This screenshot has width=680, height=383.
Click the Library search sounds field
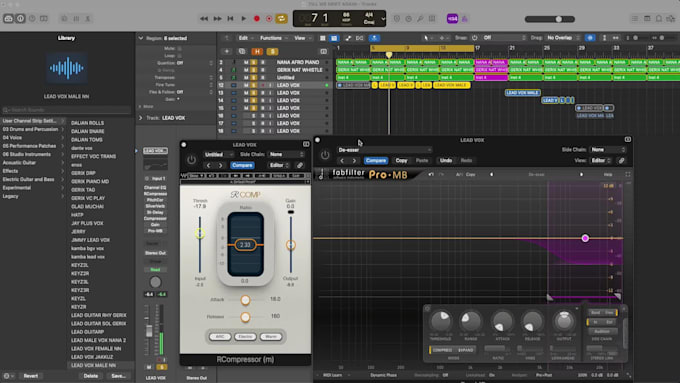66,110
